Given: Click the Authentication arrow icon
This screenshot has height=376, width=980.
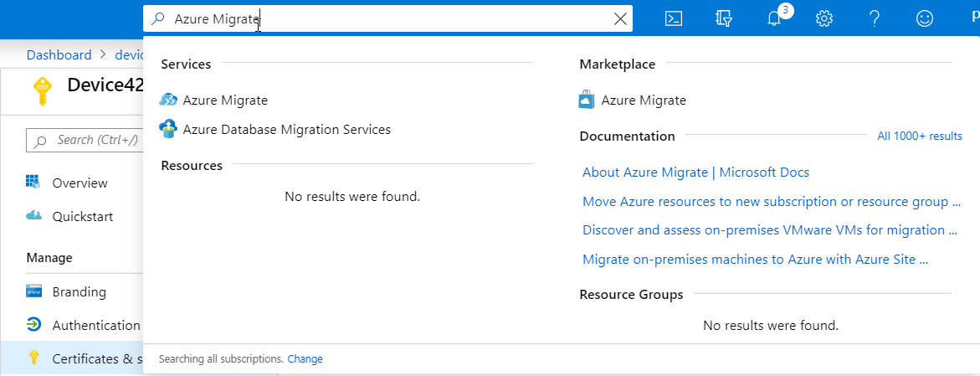Looking at the screenshot, I should pyautogui.click(x=33, y=325).
